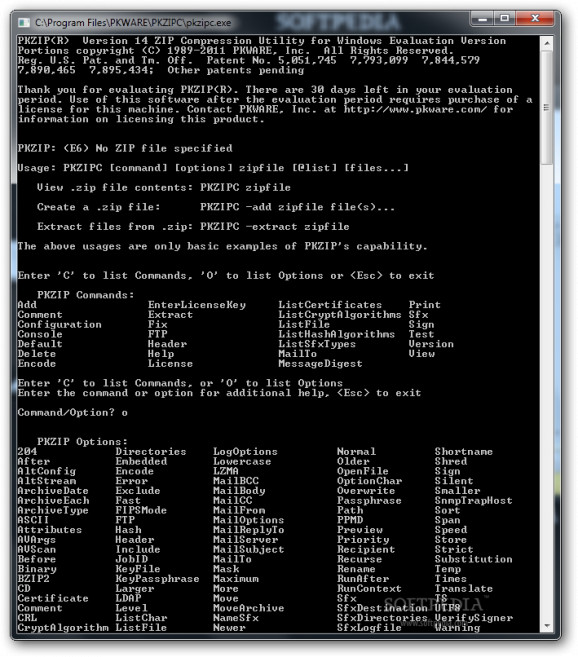Screen dimensions: 578x657
Task: Click the http://www.pkware.com/ URL text
Action: [415, 109]
